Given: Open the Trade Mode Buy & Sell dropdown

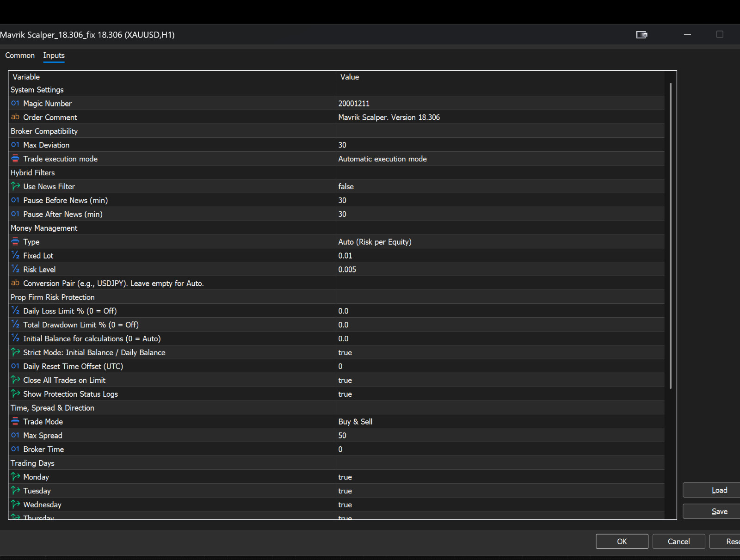Looking at the screenshot, I should point(500,422).
